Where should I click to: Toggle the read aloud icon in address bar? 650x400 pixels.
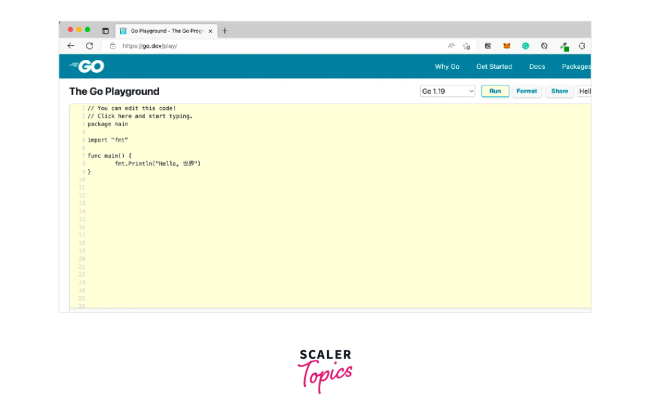click(x=451, y=46)
